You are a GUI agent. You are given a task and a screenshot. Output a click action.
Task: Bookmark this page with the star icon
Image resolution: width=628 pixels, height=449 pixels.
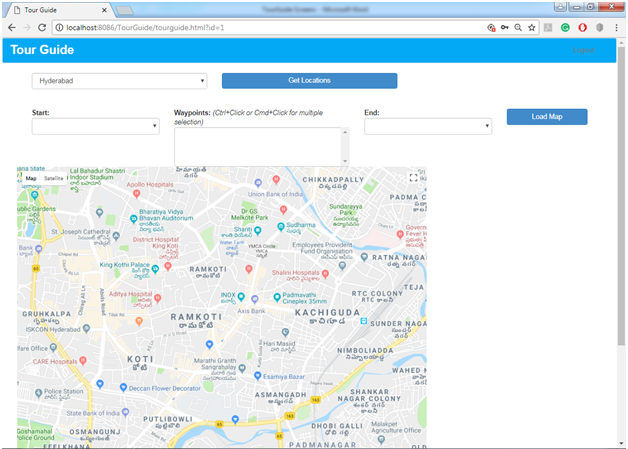click(x=531, y=28)
